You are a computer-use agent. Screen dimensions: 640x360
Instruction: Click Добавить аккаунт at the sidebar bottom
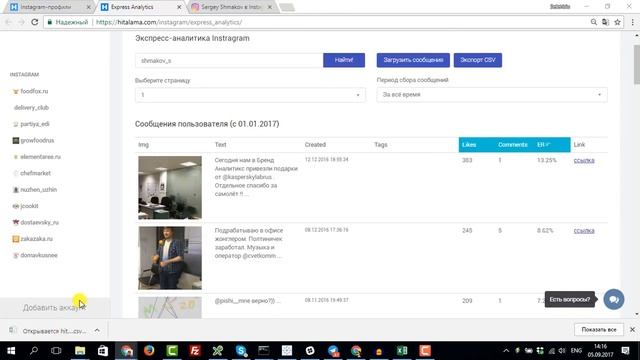click(x=54, y=307)
